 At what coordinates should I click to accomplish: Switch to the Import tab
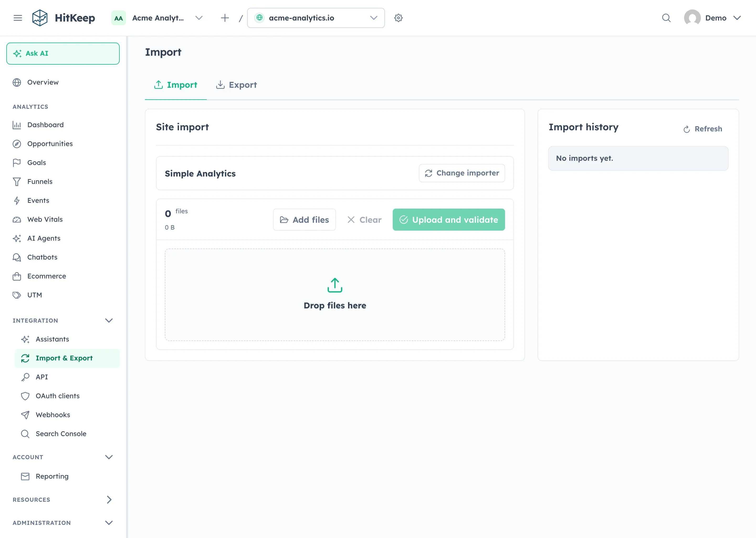click(175, 85)
